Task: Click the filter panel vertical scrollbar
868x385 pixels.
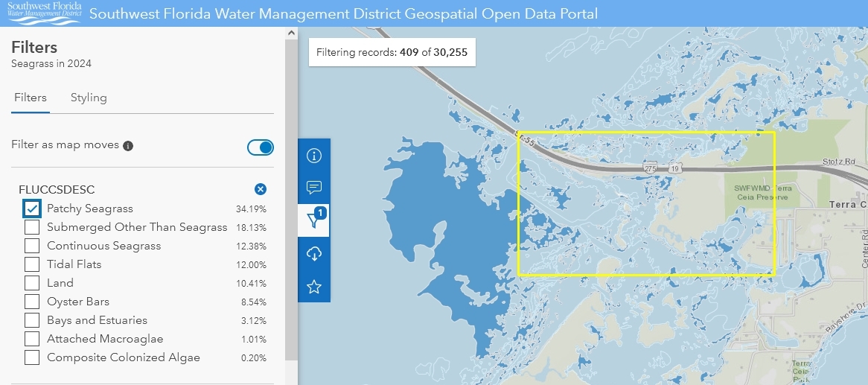Action: tap(291, 194)
